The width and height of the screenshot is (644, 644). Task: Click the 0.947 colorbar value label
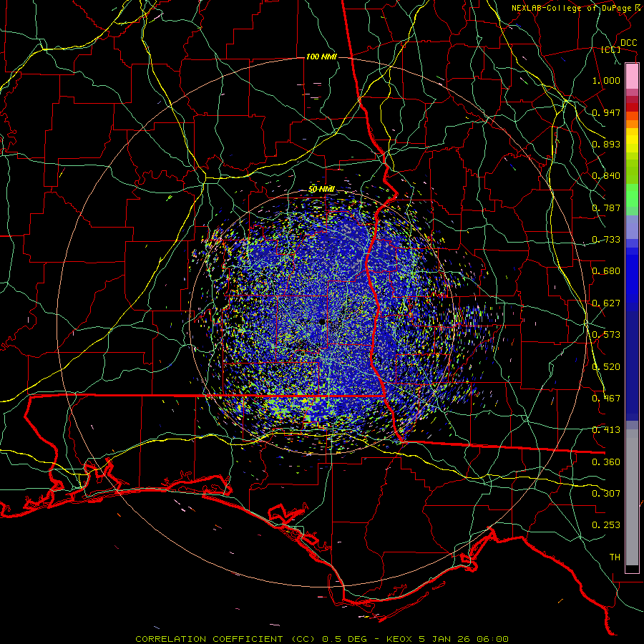[x=606, y=112]
